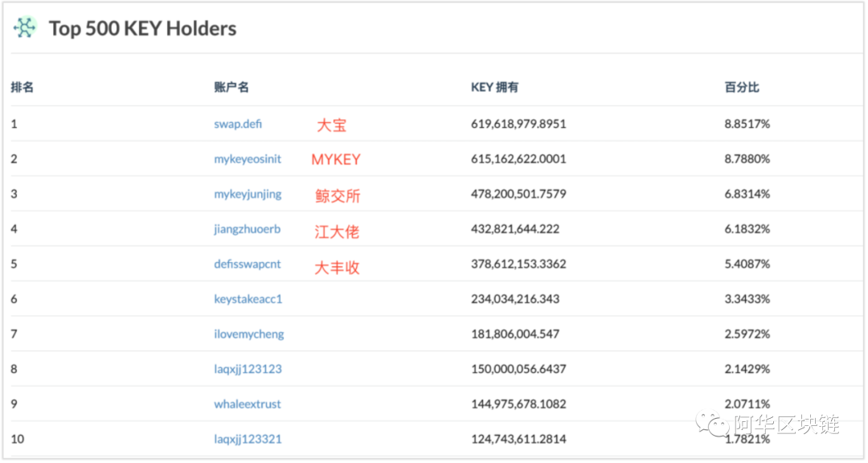Select the balance 150,000,056.6437

click(518, 369)
